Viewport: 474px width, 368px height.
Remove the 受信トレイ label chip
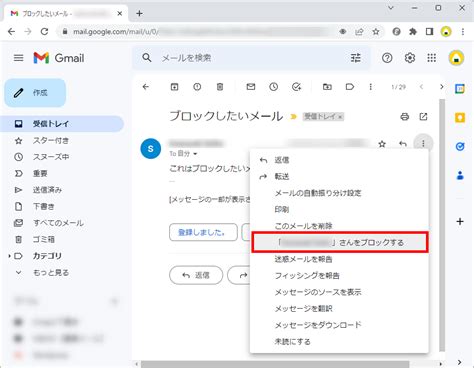coord(340,117)
